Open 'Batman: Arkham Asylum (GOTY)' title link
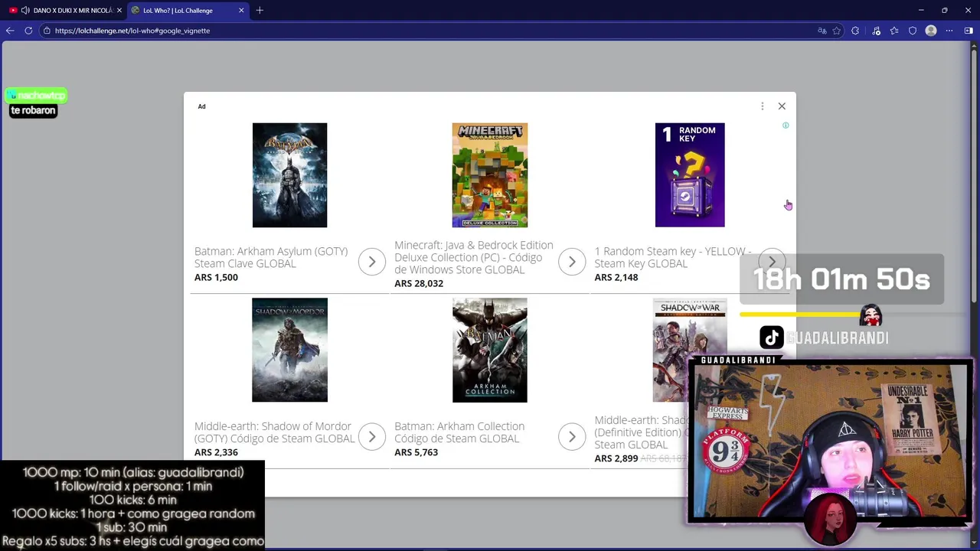980x551 pixels. (271, 257)
